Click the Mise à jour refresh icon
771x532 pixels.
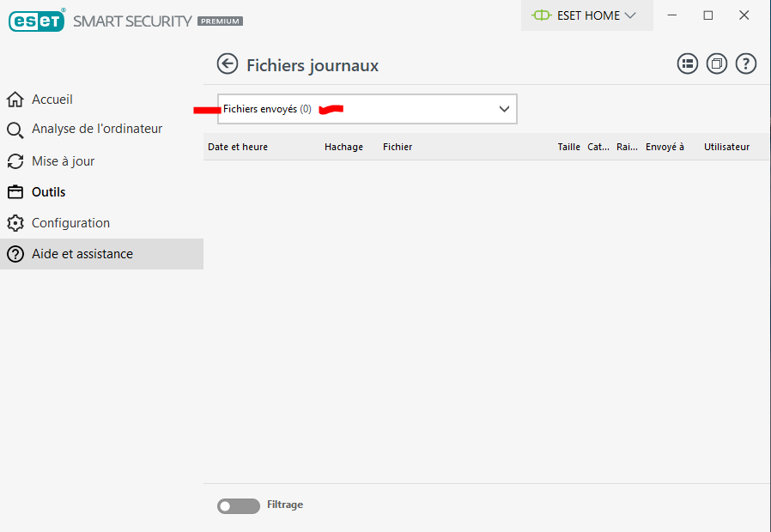pos(15,161)
